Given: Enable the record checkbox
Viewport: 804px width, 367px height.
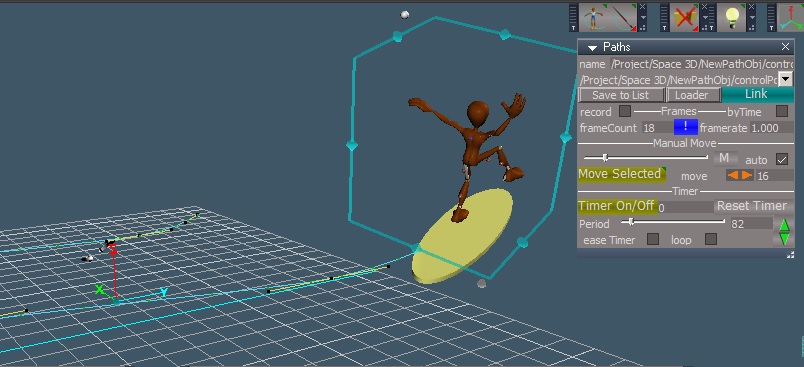Looking at the screenshot, I should coord(625,111).
